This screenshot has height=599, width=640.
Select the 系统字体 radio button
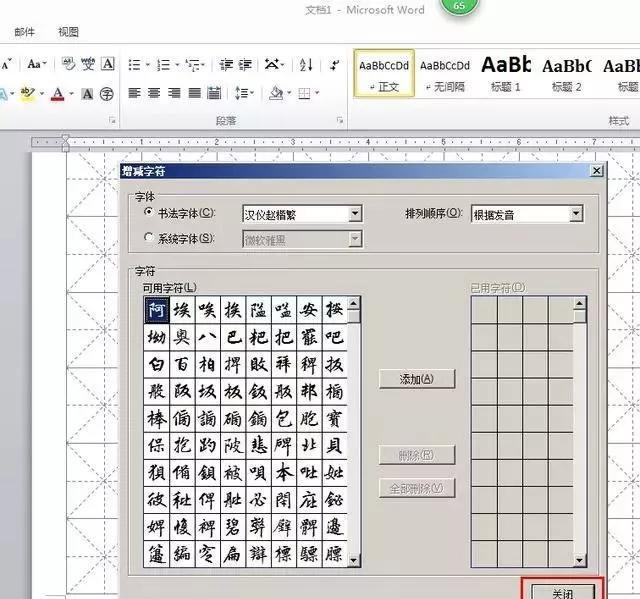click(x=150, y=238)
